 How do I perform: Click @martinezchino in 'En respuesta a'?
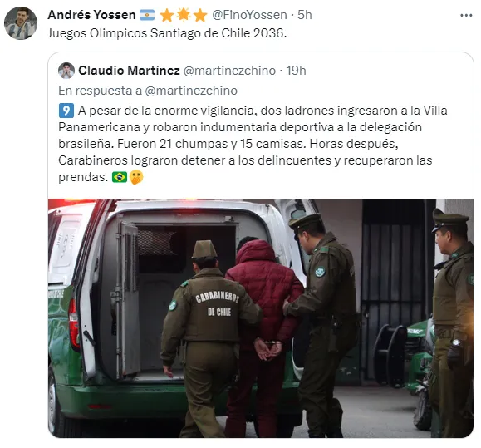click(191, 91)
